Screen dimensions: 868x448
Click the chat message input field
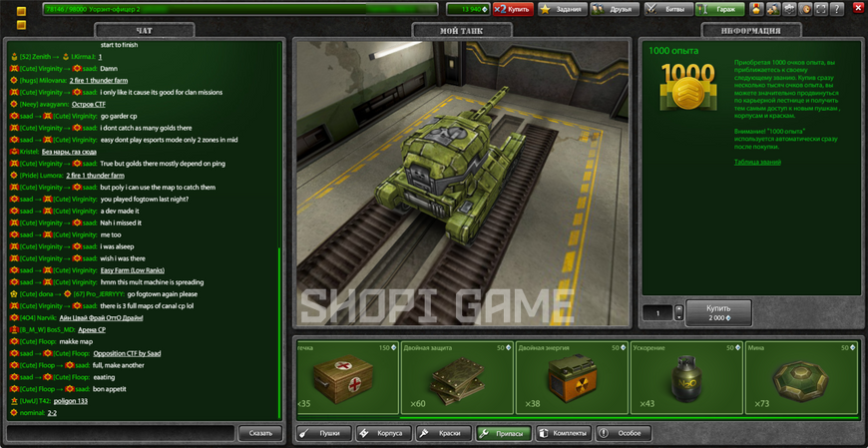(122, 433)
